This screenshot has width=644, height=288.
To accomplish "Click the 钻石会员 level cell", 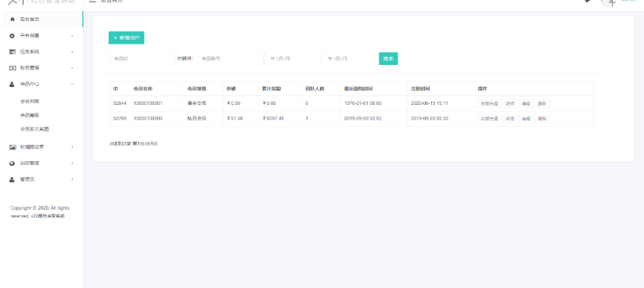I will (x=196, y=119).
